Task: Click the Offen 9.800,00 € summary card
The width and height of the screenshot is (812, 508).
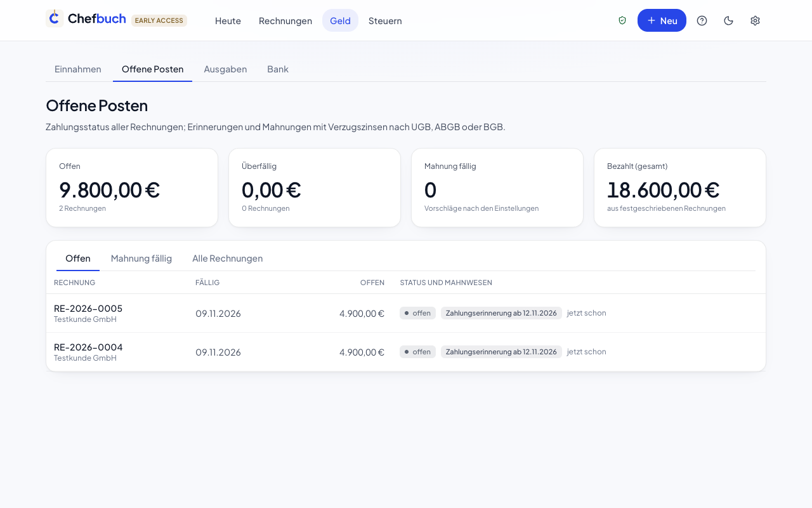Action: 132,187
